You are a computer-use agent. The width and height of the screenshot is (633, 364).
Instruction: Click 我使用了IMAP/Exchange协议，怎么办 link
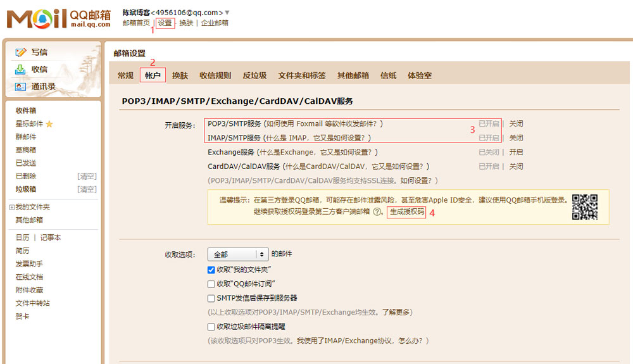pyautogui.click(x=360, y=341)
